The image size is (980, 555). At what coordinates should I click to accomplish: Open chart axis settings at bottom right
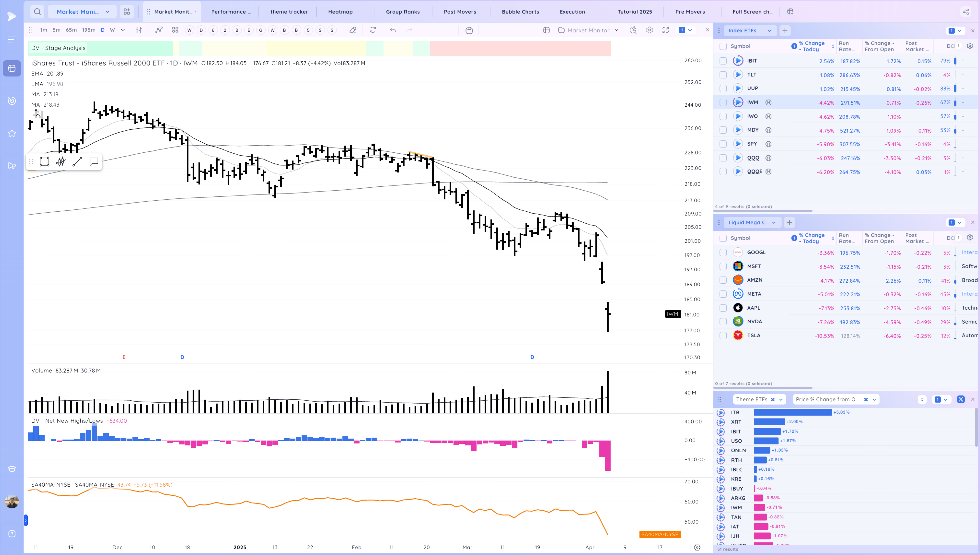[x=697, y=547]
